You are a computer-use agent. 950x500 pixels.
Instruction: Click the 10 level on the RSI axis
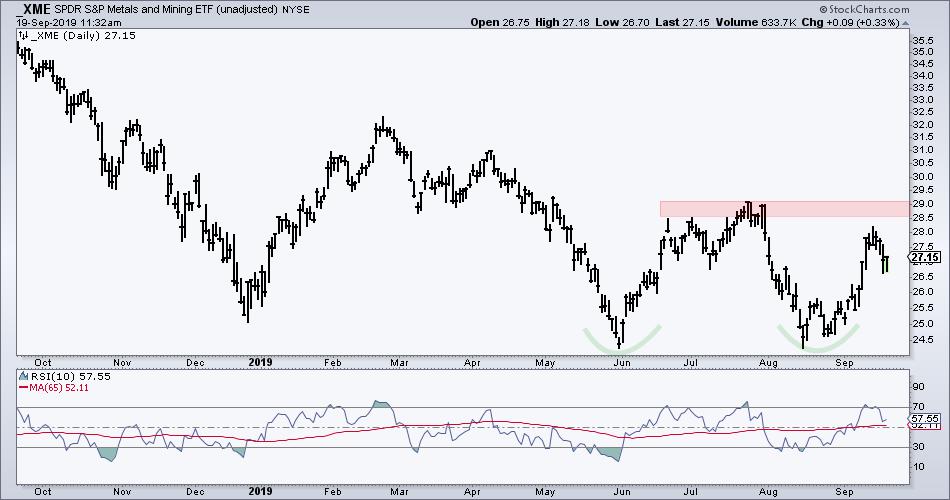coord(918,467)
